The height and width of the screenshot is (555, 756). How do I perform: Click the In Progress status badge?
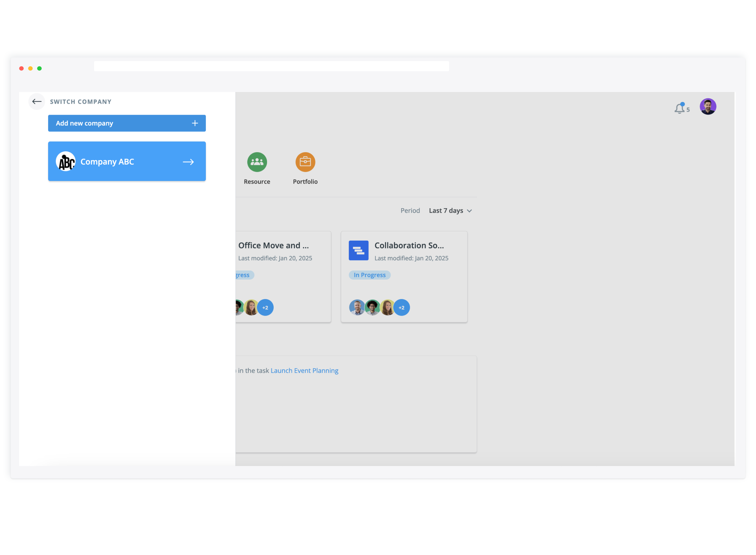(369, 275)
